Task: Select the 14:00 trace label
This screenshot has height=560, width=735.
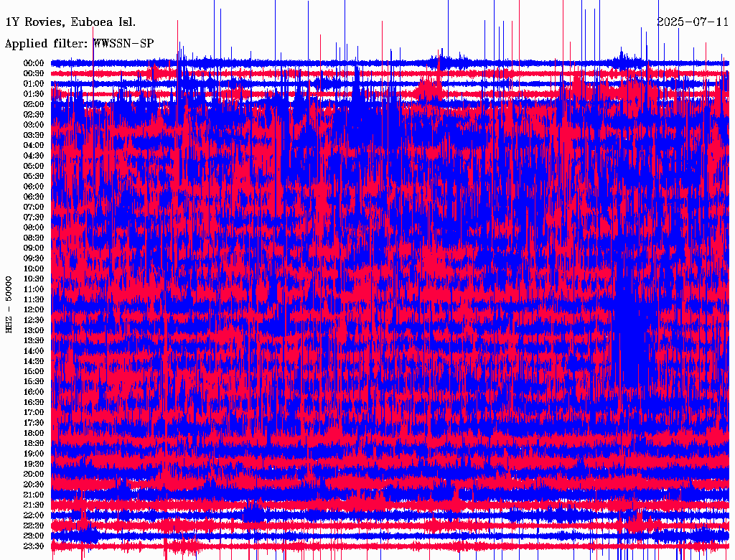Action: point(34,351)
